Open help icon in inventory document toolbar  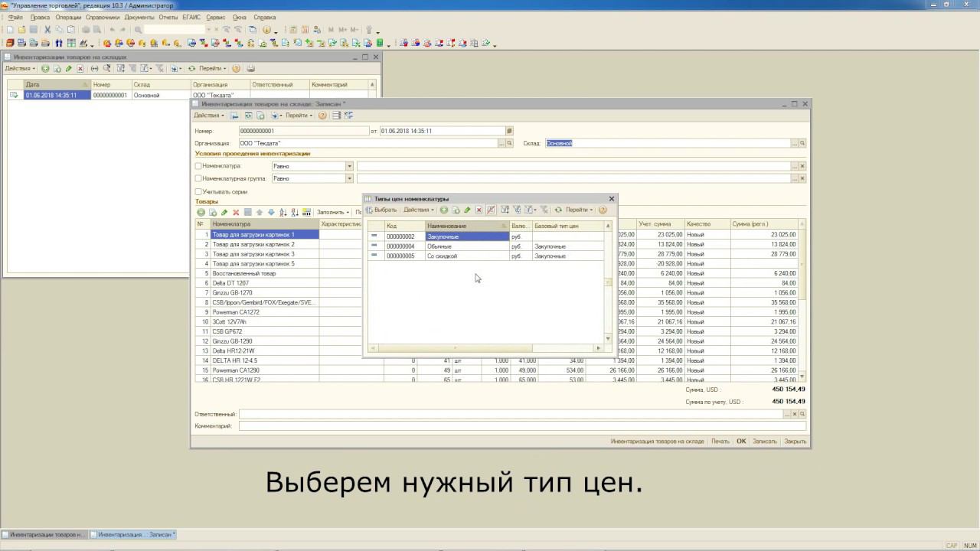click(x=322, y=116)
